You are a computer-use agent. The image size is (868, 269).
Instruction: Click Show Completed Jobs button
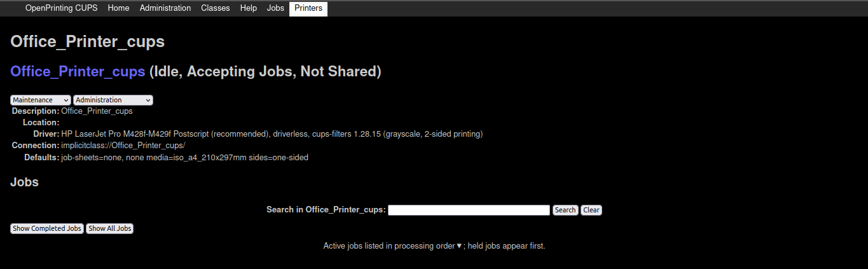pos(47,228)
